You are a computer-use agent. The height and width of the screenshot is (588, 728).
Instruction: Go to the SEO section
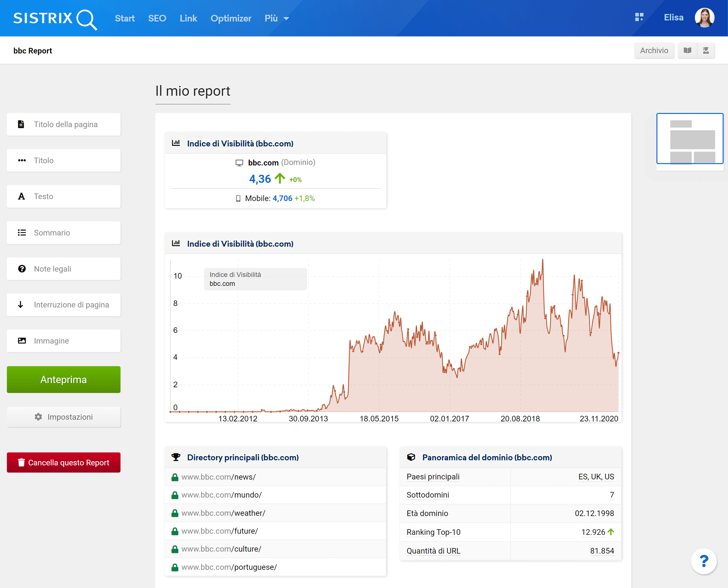(157, 18)
